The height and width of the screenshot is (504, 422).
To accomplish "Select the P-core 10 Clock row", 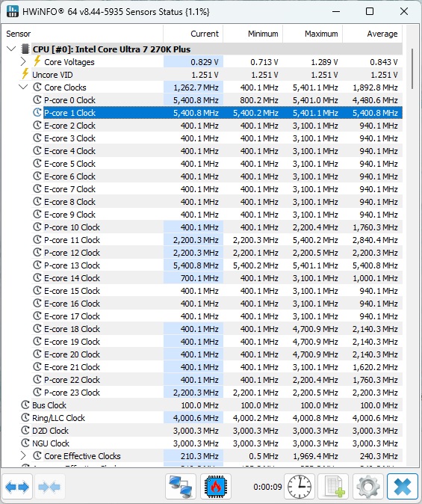I will (217, 227).
